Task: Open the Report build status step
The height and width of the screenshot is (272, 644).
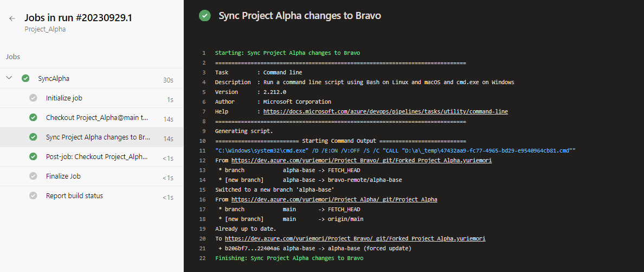Action: click(x=92, y=196)
